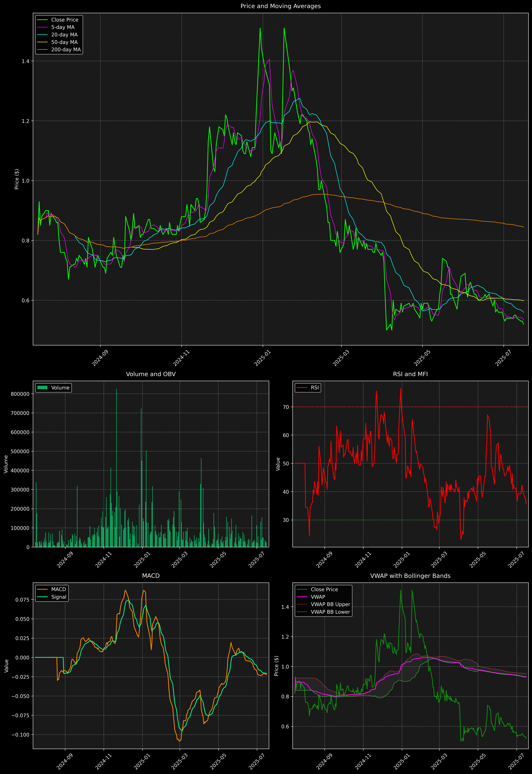532x774 pixels.
Task: Click the 'VWAP with Bollinger Bands' chart title
Action: 410,576
